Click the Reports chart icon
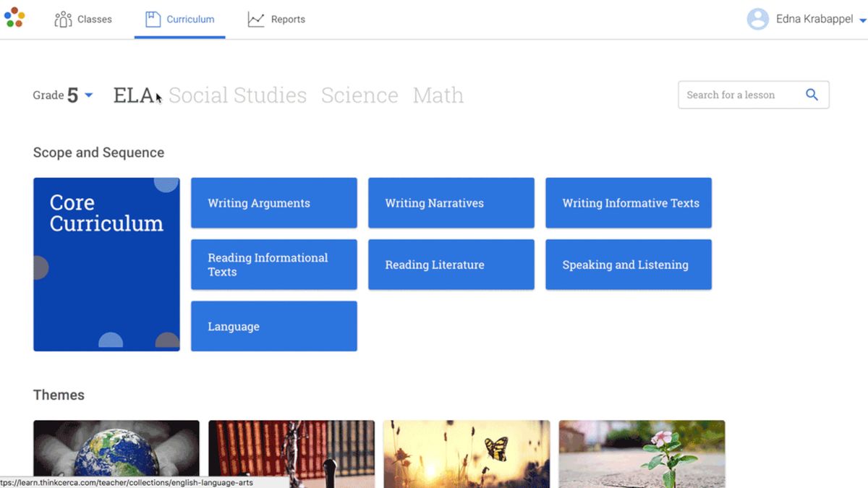The image size is (868, 488). click(256, 20)
